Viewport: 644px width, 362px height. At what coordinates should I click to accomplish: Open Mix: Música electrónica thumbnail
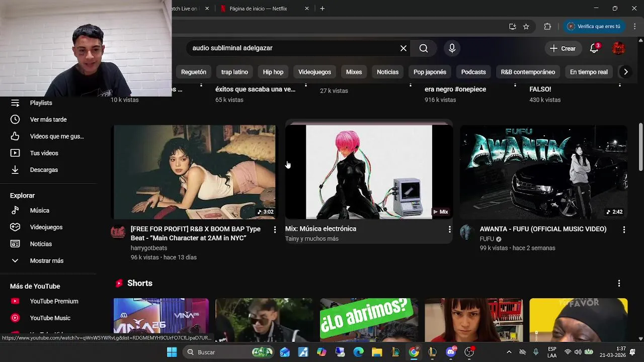click(x=369, y=172)
